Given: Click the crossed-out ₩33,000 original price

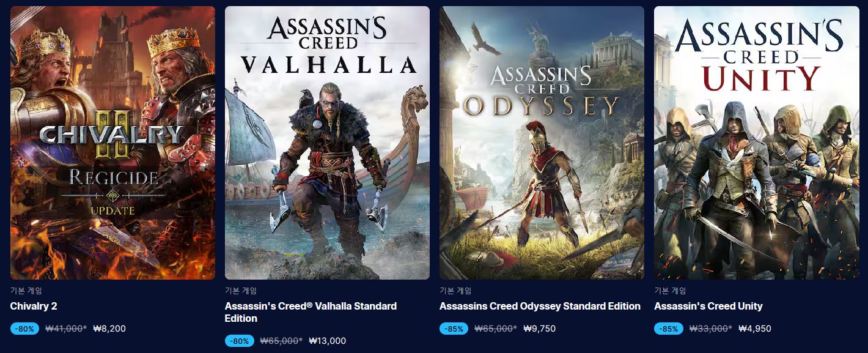Looking at the screenshot, I should [x=710, y=329].
